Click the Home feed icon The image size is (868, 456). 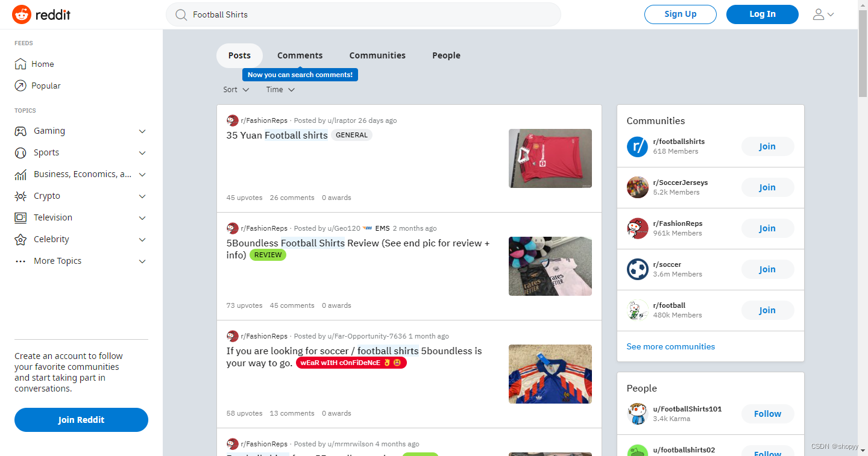[x=20, y=64]
